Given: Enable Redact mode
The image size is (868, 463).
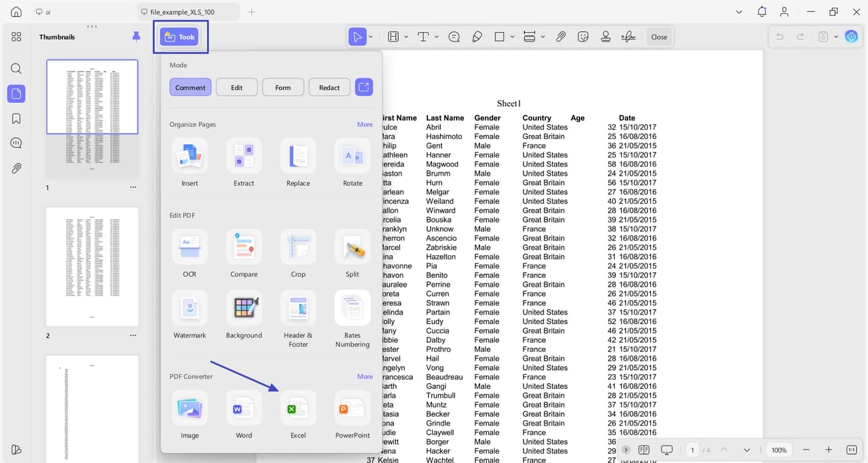Looking at the screenshot, I should pyautogui.click(x=329, y=87).
